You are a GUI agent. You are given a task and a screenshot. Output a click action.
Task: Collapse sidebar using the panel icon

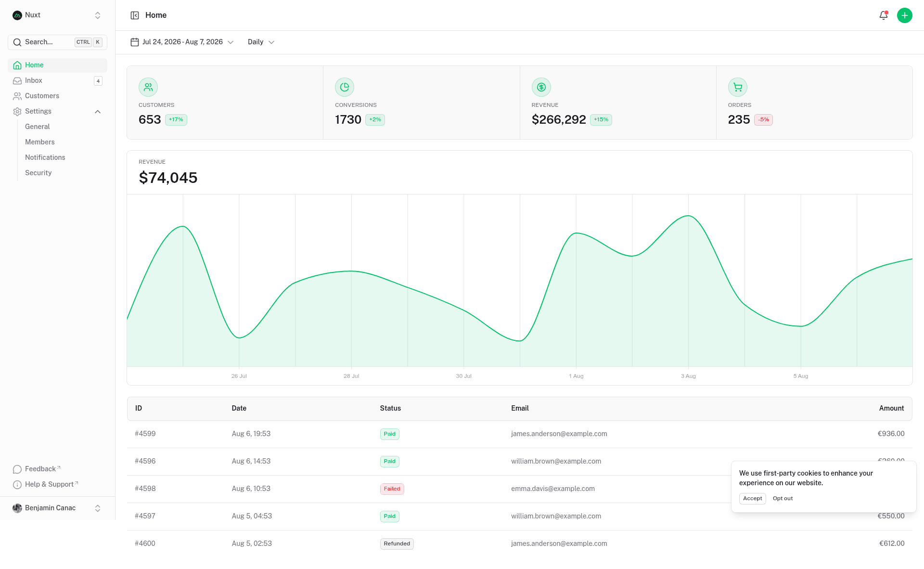[x=135, y=15]
